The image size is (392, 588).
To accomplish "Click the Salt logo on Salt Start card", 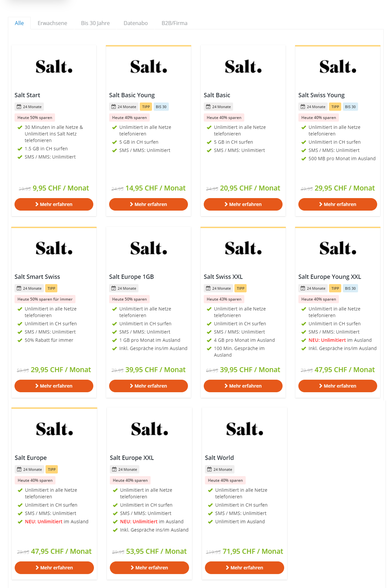I will (54, 67).
